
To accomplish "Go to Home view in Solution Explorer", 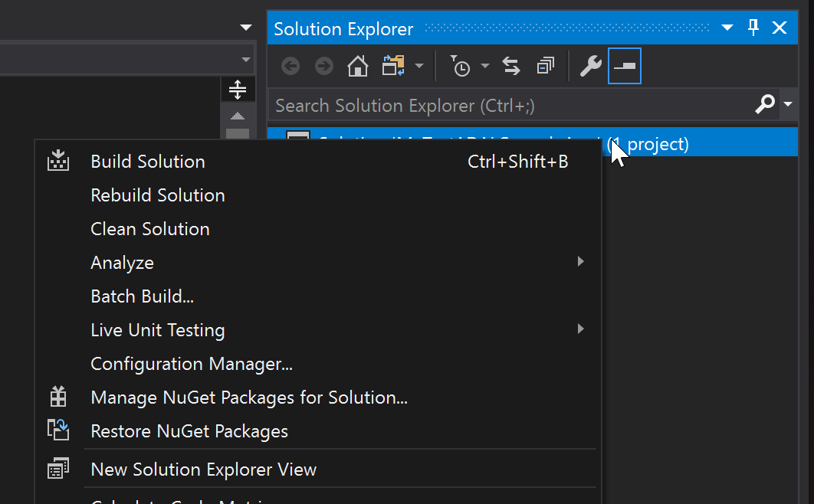I will [358, 66].
